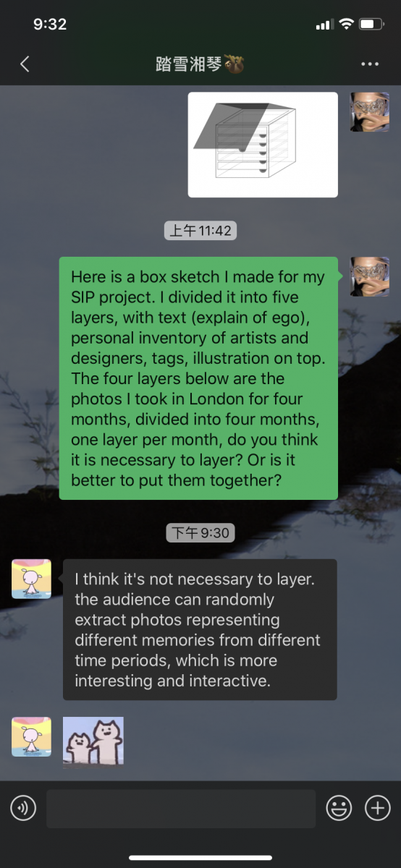The width and height of the screenshot is (401, 868).
Task: Tap the Wi-Fi icon in status bar
Action: pos(346,24)
